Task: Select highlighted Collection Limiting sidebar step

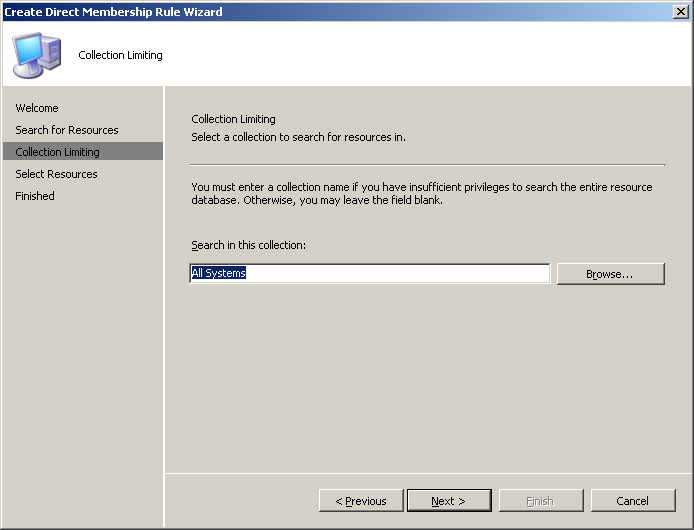Action: click(83, 151)
